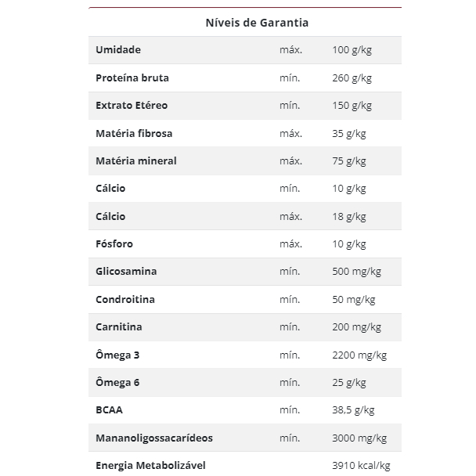Select the Extrato Etéreo row label
The height and width of the screenshot is (476, 476).
(132, 106)
